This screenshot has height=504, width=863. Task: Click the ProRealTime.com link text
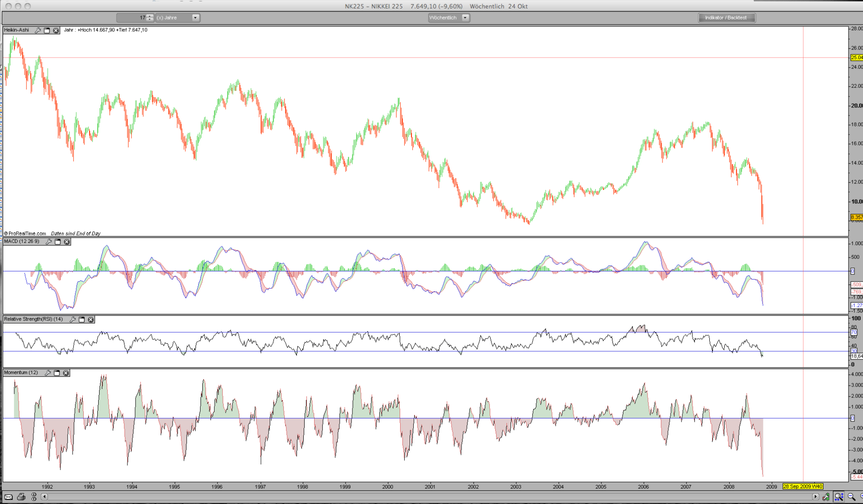click(x=27, y=234)
